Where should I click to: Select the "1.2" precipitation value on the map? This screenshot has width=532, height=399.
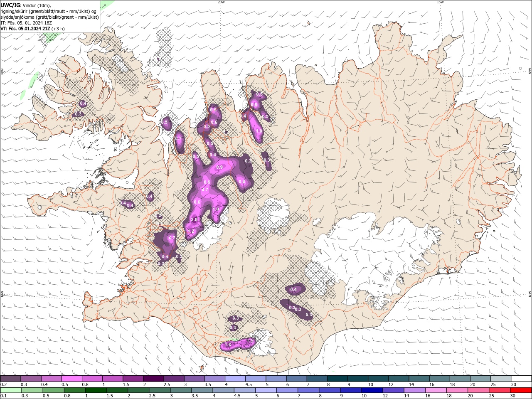191,231
